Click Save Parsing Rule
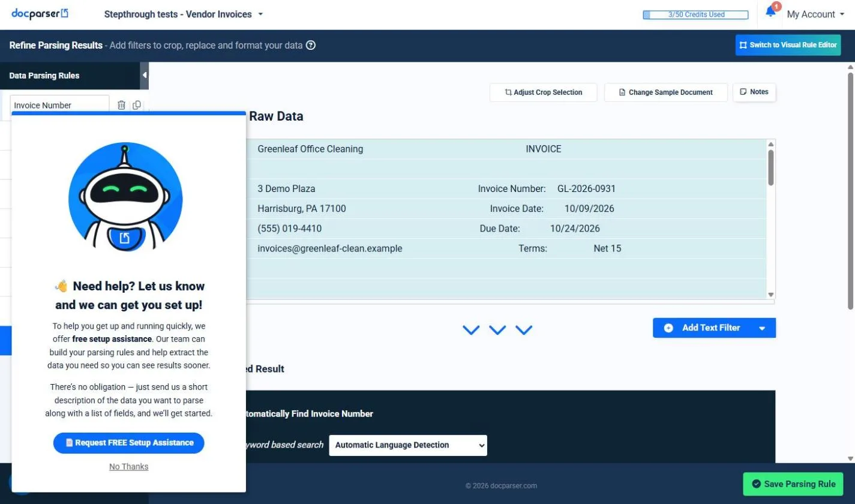 (x=793, y=484)
